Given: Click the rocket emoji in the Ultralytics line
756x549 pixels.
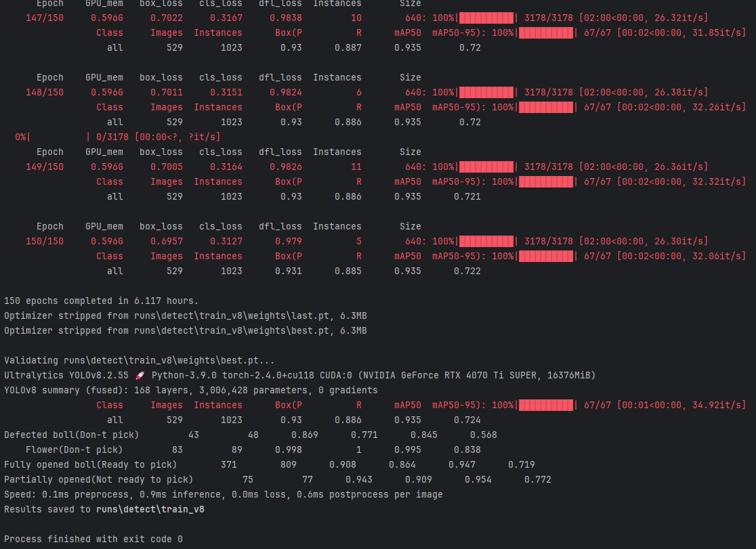Looking at the screenshot, I should click(140, 376).
